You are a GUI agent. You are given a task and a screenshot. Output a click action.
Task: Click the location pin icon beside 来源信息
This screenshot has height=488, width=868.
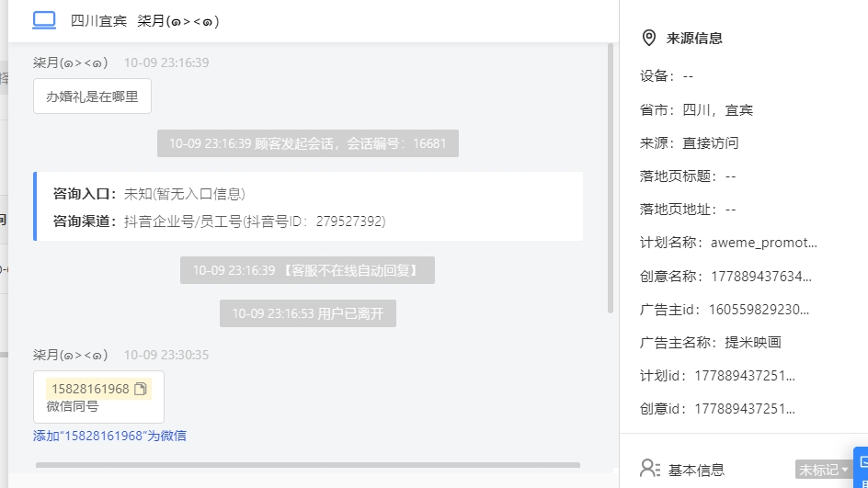(649, 38)
